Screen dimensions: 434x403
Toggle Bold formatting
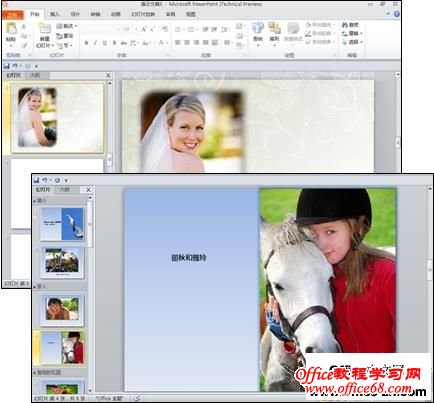coord(86,43)
